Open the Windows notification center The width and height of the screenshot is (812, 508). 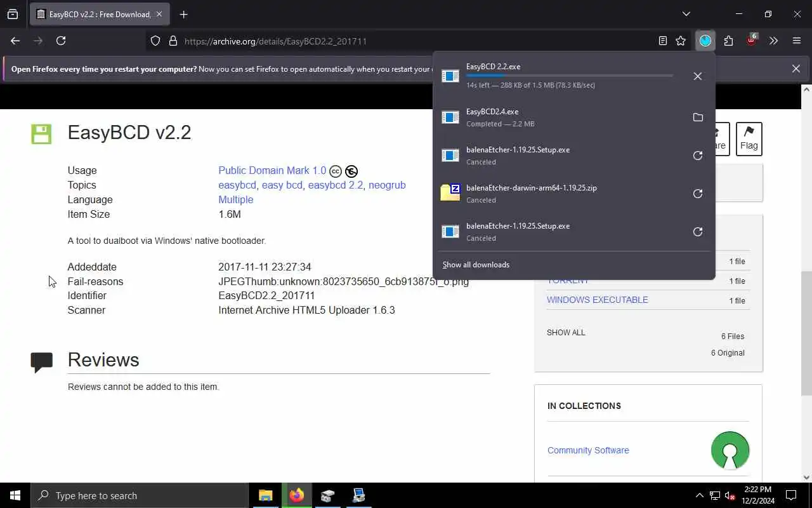(x=791, y=495)
